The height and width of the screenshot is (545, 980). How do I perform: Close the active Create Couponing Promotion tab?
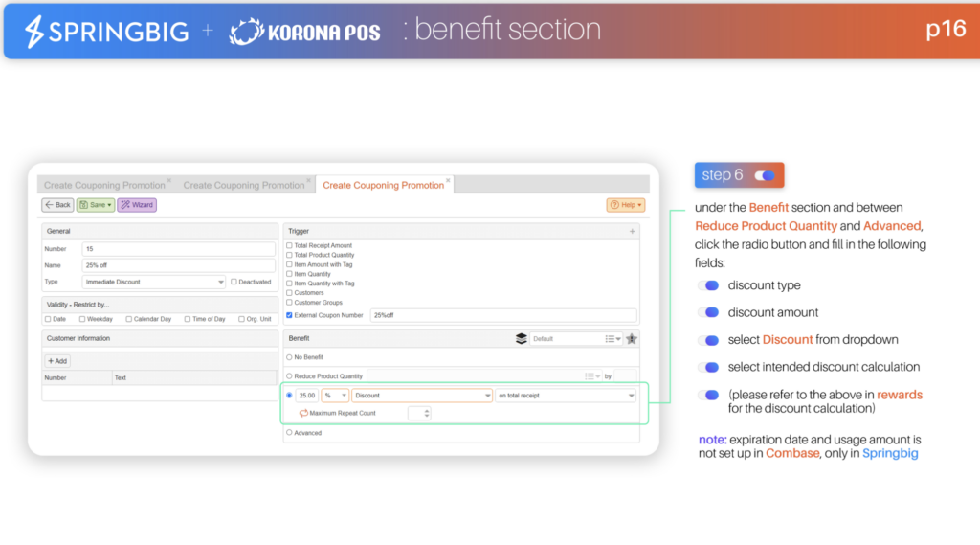(448, 181)
